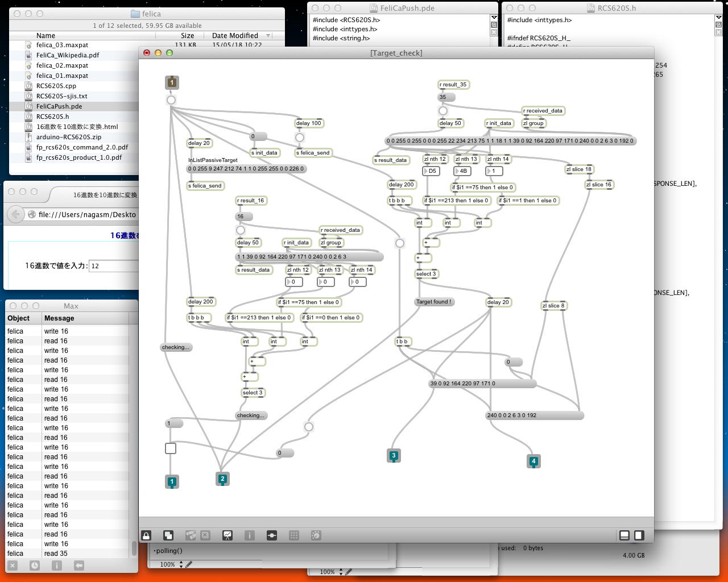Click the dimmed X icon in patcher toolbar
Viewport: 728px width, 582px height.
click(205, 535)
